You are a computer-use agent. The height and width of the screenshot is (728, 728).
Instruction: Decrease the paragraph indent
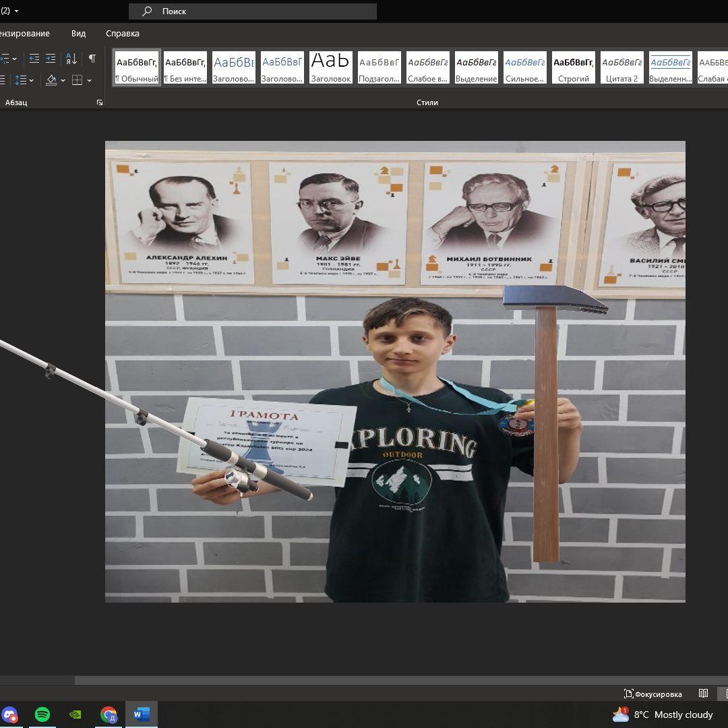click(34, 59)
